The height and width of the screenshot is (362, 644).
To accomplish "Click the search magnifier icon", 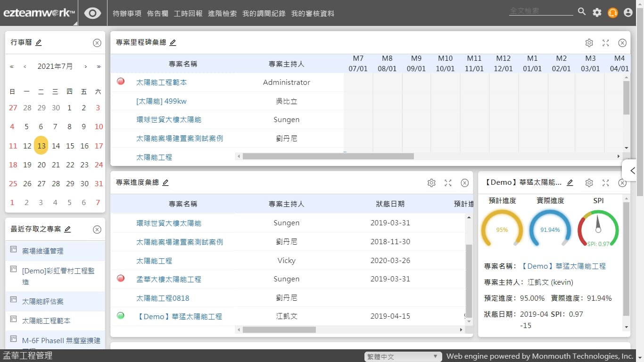I will (582, 12).
